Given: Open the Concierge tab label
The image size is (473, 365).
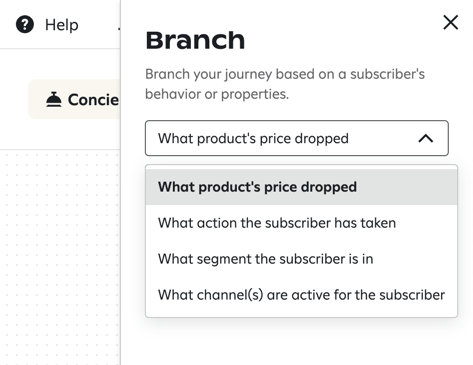Looking at the screenshot, I should [x=93, y=100].
